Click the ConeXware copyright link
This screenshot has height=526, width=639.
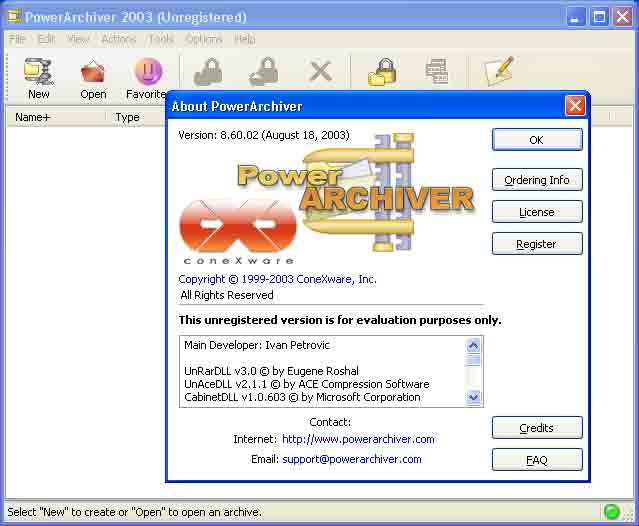[278, 279]
